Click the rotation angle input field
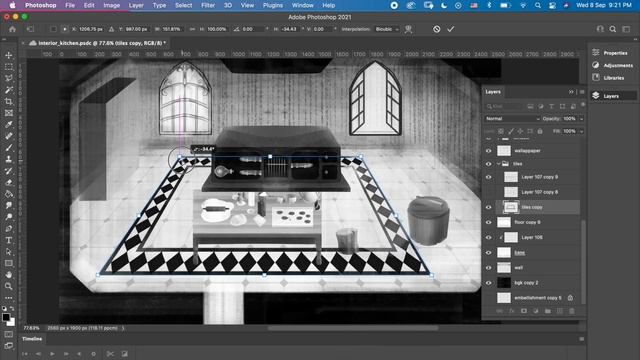The width and height of the screenshot is (640, 360). pos(253,29)
